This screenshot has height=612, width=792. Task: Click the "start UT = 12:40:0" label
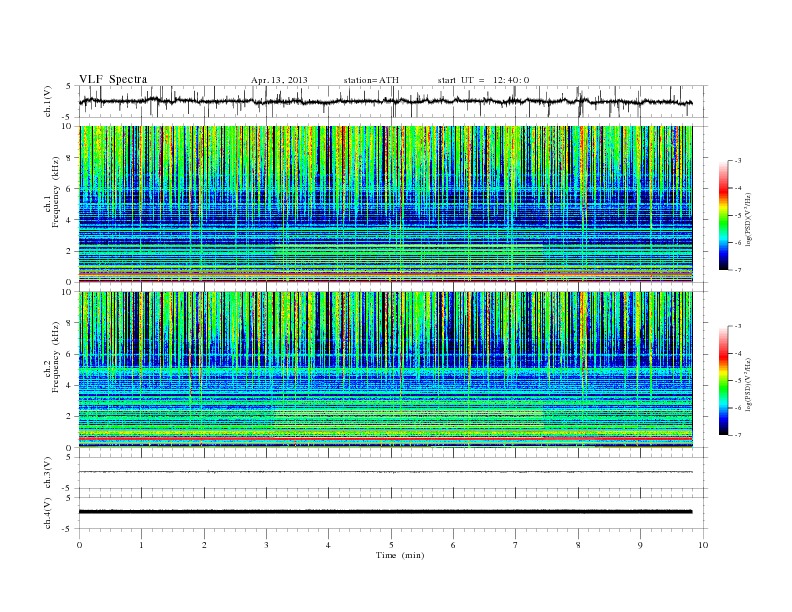coord(483,80)
